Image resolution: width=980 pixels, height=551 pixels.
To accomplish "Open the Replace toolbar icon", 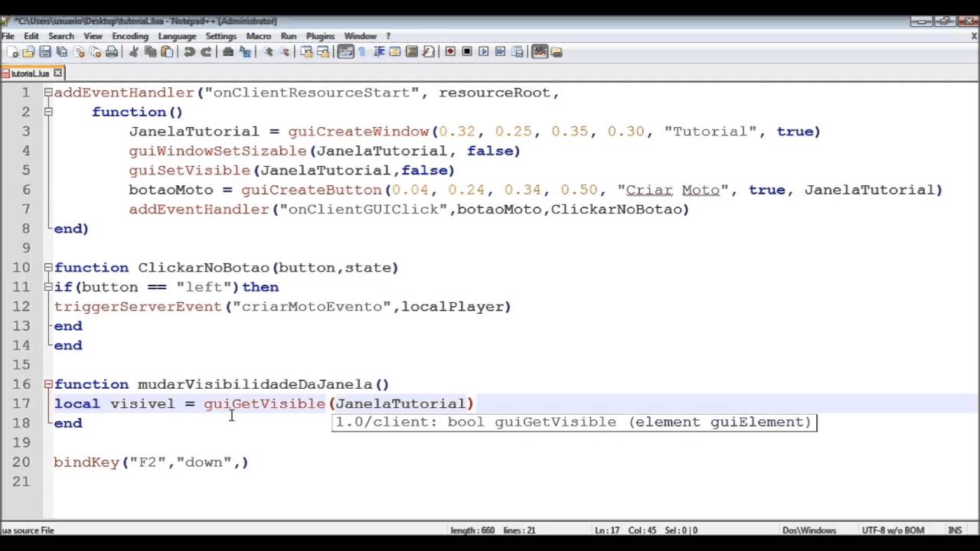I will (x=245, y=52).
